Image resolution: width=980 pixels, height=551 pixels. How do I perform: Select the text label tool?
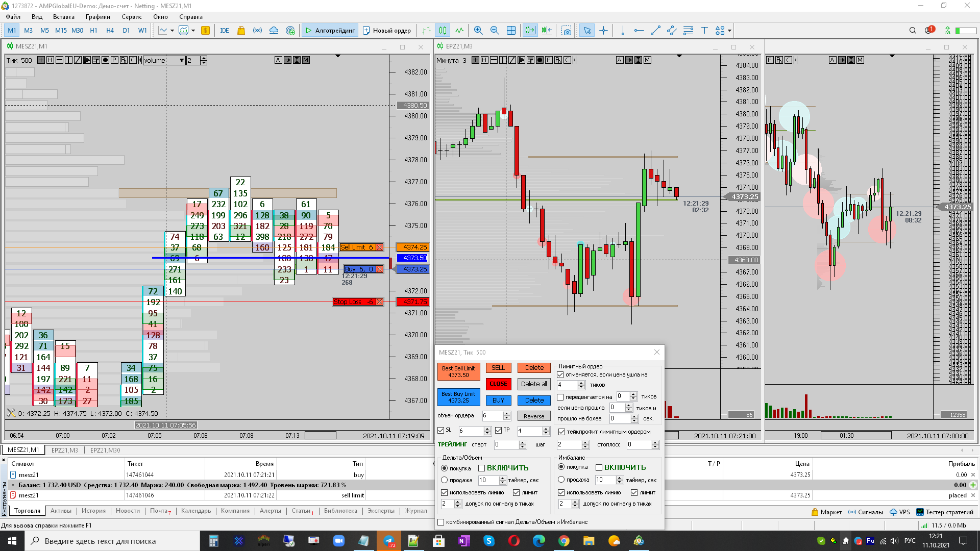pyautogui.click(x=704, y=31)
